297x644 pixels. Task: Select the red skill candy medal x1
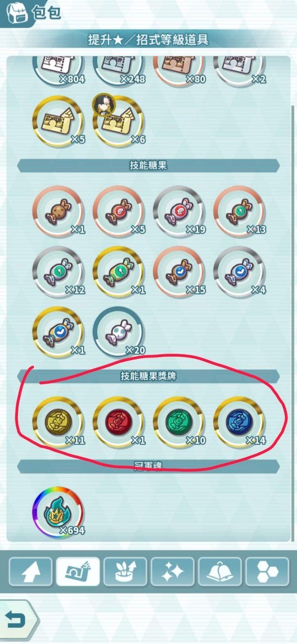(118, 423)
